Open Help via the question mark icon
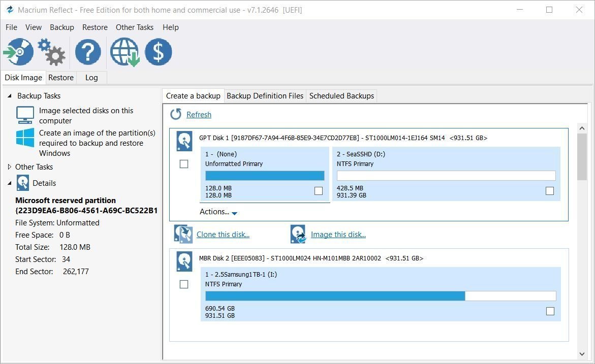This screenshot has width=595, height=364. pos(87,51)
